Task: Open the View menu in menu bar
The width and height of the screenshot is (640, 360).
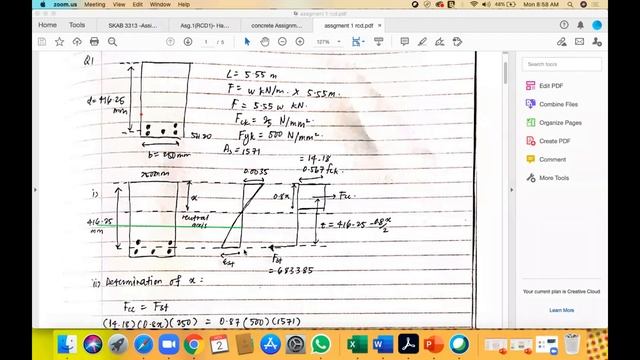Action: [x=119, y=4]
